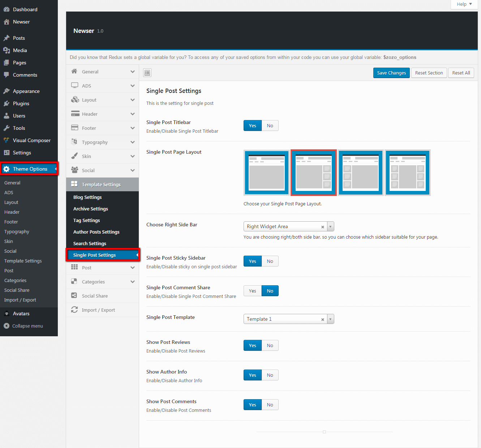Expand the ADS section chevron
Image resolution: width=481 pixels, height=448 pixels.
[133, 86]
